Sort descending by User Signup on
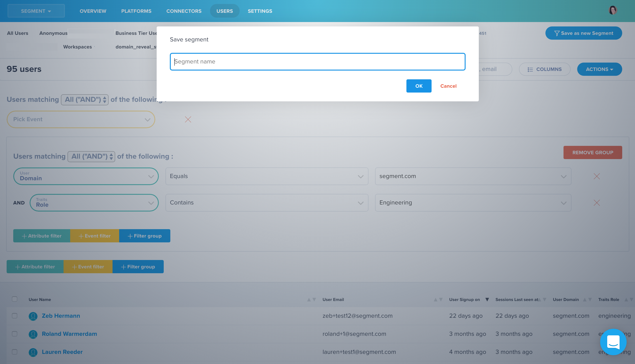The image size is (635, 364). point(487,299)
